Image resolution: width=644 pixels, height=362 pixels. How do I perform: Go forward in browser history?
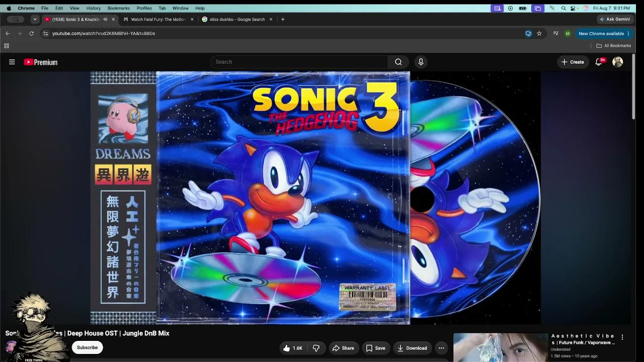(20, 33)
